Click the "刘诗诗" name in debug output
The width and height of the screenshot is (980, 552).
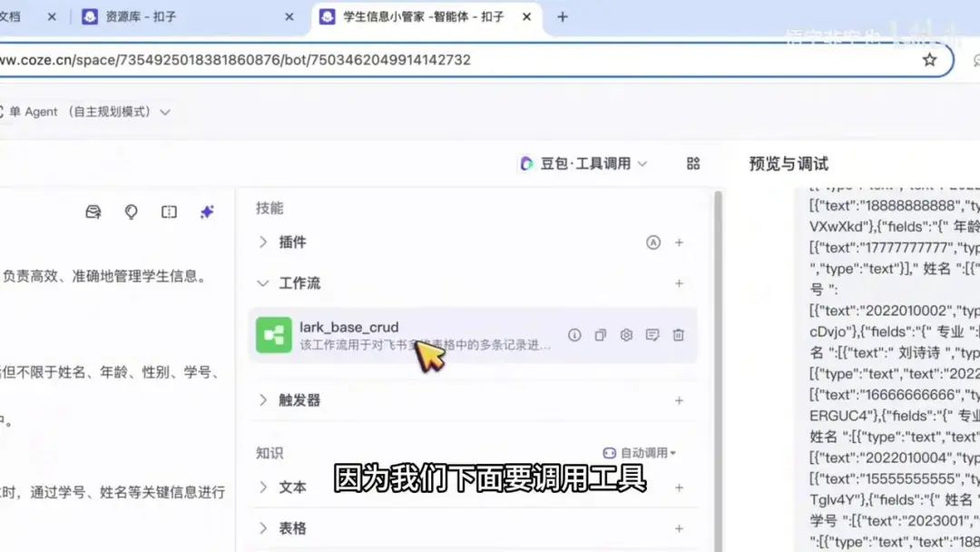pos(919,352)
